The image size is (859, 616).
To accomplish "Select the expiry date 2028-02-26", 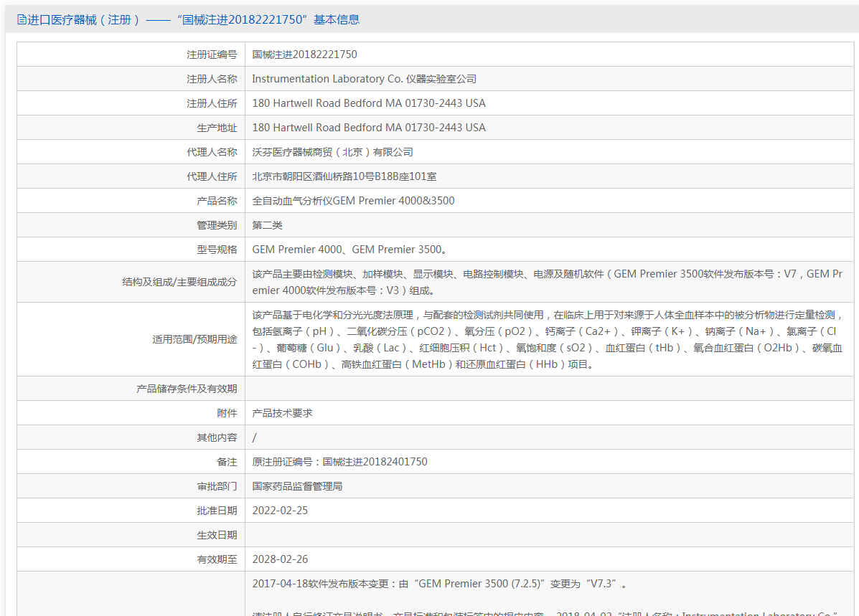I will point(280,559).
